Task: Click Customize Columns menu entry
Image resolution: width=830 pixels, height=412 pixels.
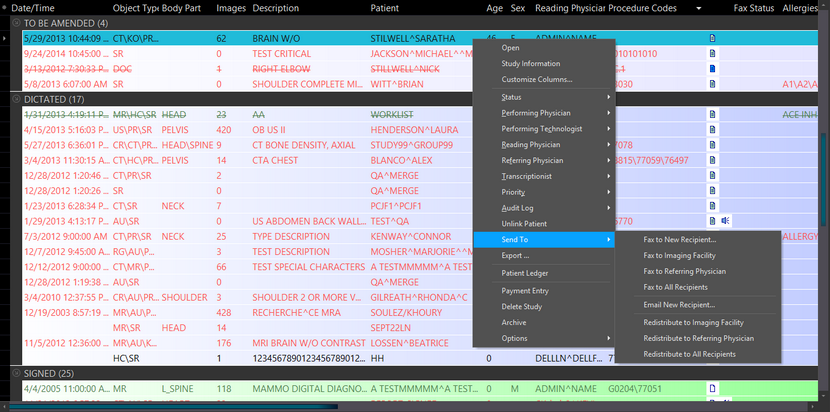Action: 536,79
